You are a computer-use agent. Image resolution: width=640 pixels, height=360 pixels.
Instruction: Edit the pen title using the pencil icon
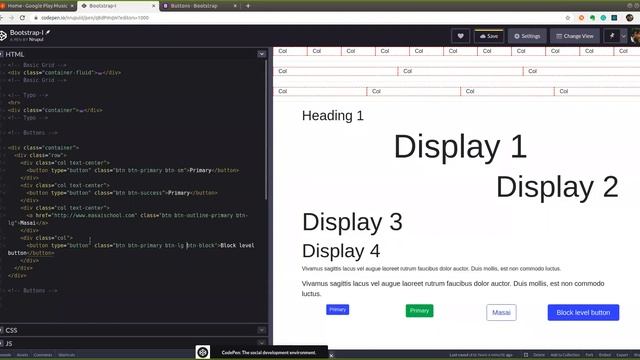tap(48, 32)
